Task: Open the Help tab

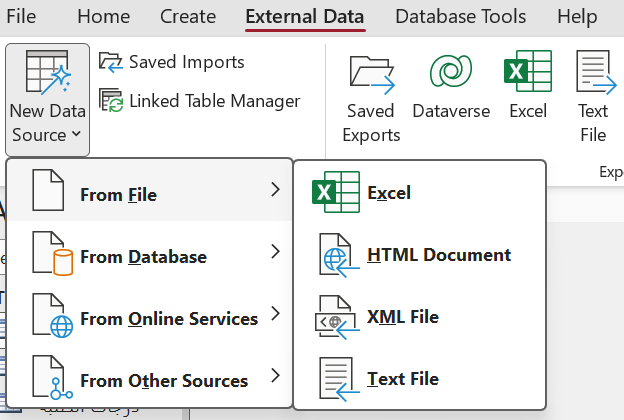Action: pos(577,17)
